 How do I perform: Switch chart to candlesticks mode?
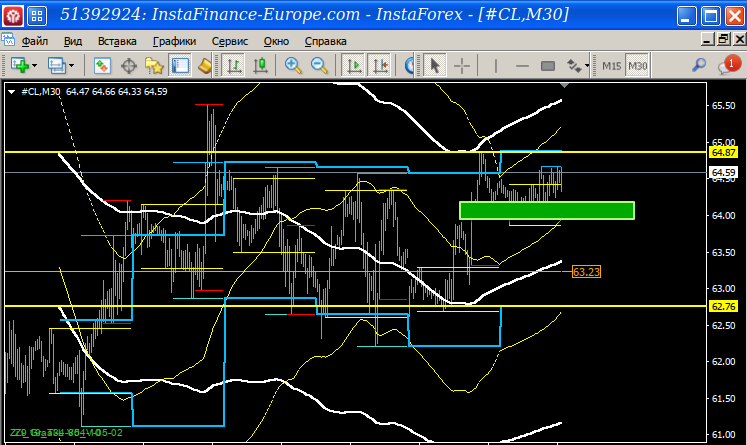tap(260, 65)
